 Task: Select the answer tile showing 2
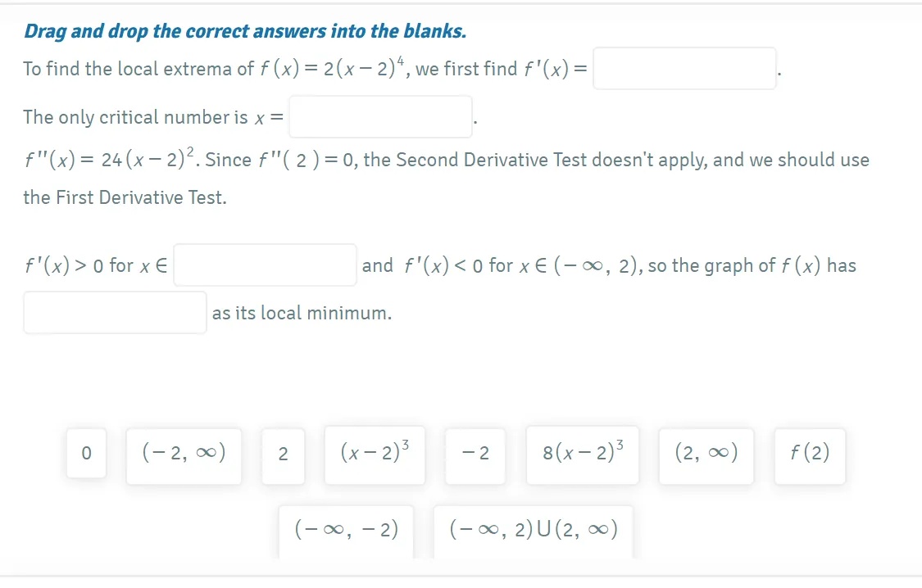pyautogui.click(x=283, y=455)
